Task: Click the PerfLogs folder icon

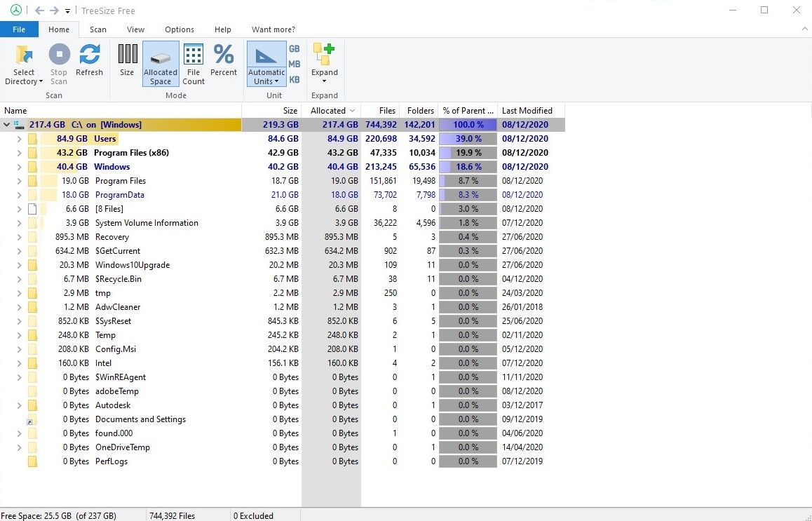Action: click(x=32, y=461)
